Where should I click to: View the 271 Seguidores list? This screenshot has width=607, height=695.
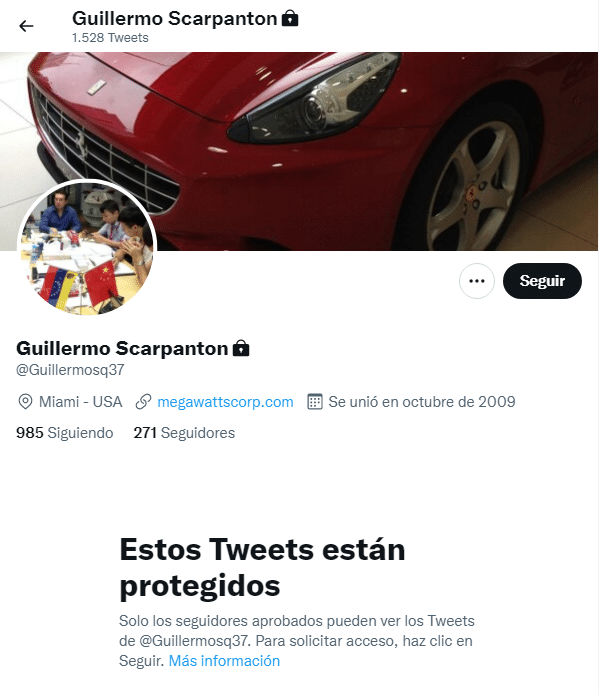coord(184,433)
